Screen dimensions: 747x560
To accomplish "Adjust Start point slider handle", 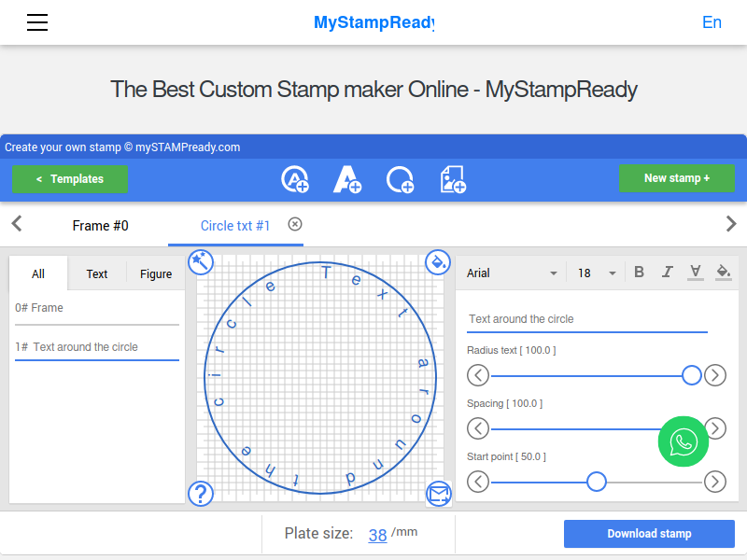I will 596,482.
